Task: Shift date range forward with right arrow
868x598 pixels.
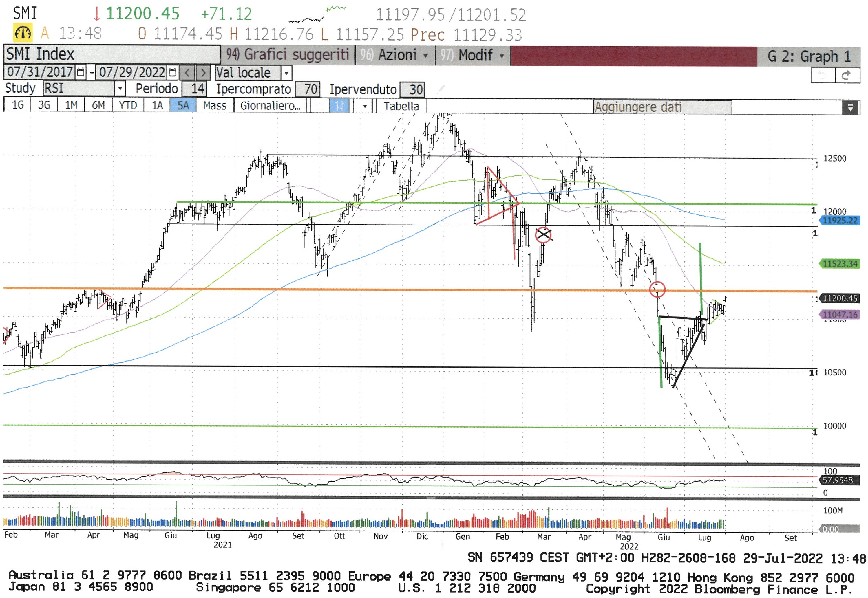Action: [x=203, y=73]
